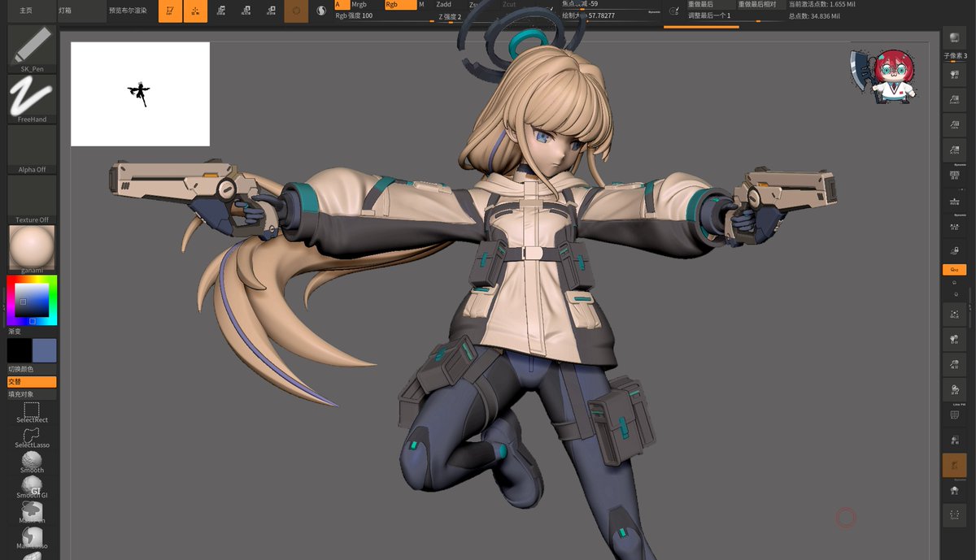The width and height of the screenshot is (976, 560).
Task: Select the Smooth brush
Action: coord(32,462)
